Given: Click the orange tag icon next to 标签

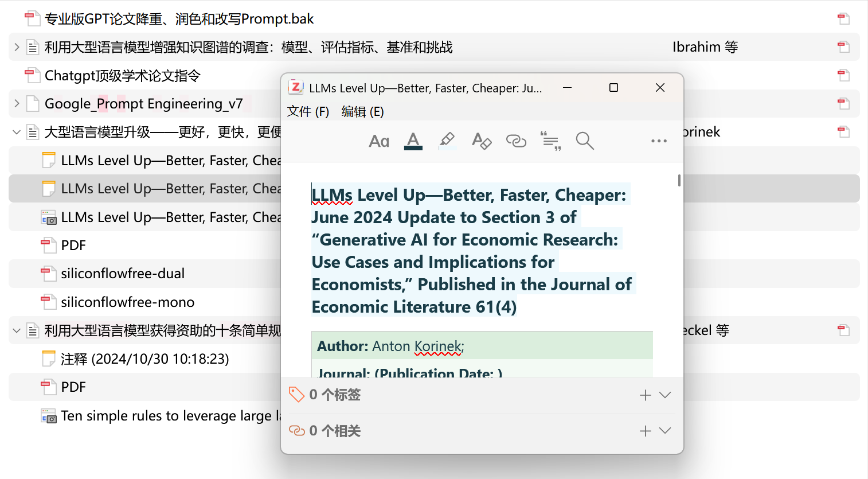Looking at the screenshot, I should pyautogui.click(x=296, y=394).
